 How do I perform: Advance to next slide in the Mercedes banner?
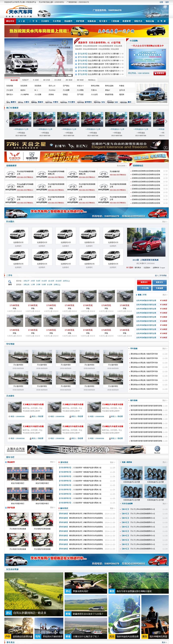tap(70, 57)
